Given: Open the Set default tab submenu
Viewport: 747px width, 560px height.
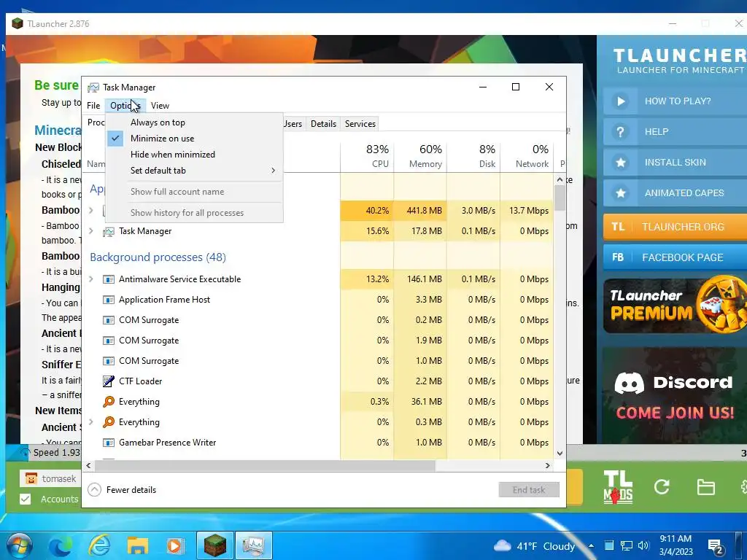Looking at the screenshot, I should coord(194,171).
